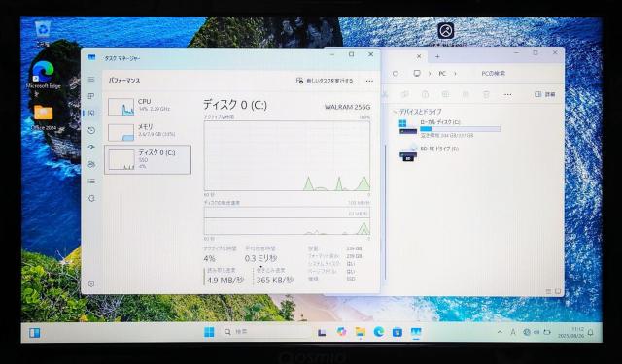Screen dimensions: 622x364
Task: Switch Explorer to details view icon at bottom
Action: click(548, 291)
